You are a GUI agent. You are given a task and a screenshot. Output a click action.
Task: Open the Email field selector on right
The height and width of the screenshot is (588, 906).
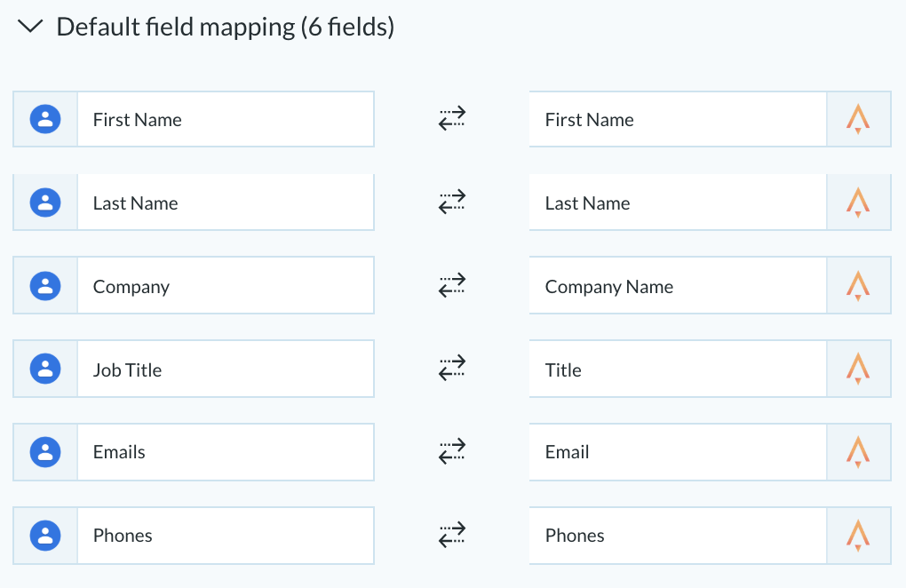click(678, 452)
